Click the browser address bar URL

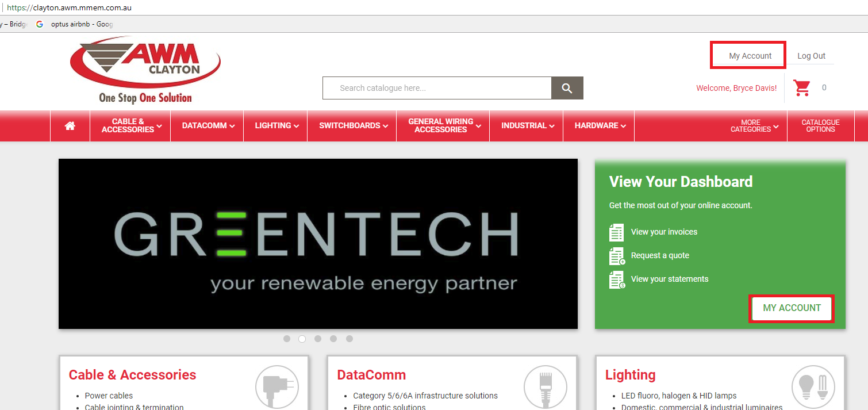pos(70,8)
